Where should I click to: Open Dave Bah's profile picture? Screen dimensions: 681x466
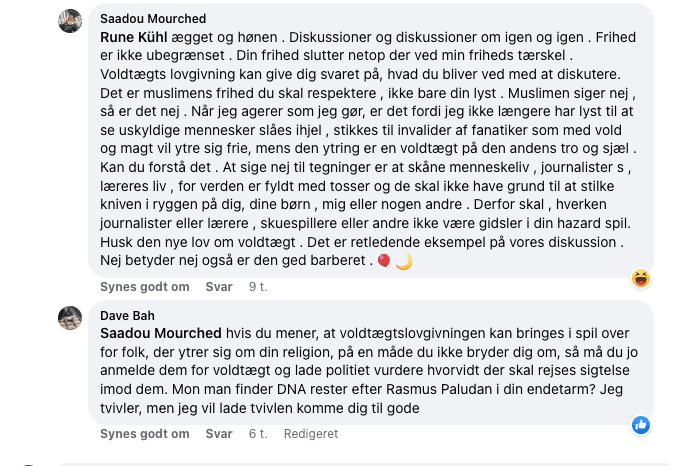[70, 318]
